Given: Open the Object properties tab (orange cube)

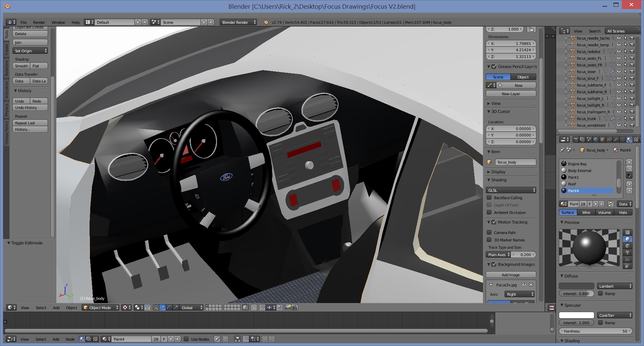Looking at the screenshot, I should coord(602,139).
